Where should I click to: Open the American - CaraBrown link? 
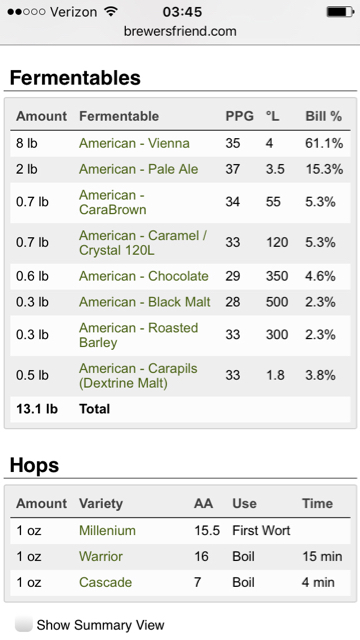click(113, 202)
